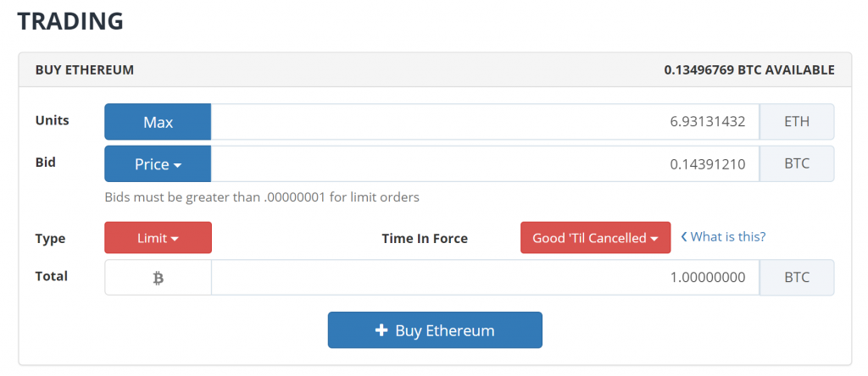
Task: Click the 0.13496769 BTC Available balance
Action: coord(749,70)
